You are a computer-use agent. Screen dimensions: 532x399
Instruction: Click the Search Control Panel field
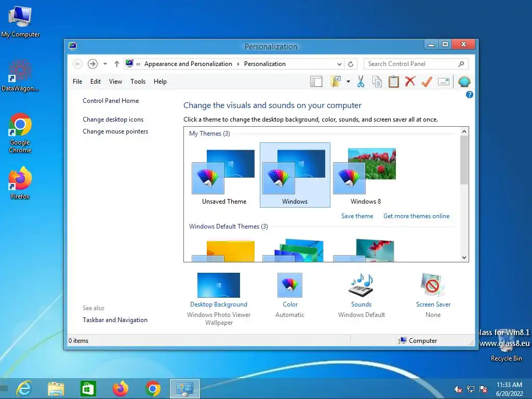pos(416,64)
